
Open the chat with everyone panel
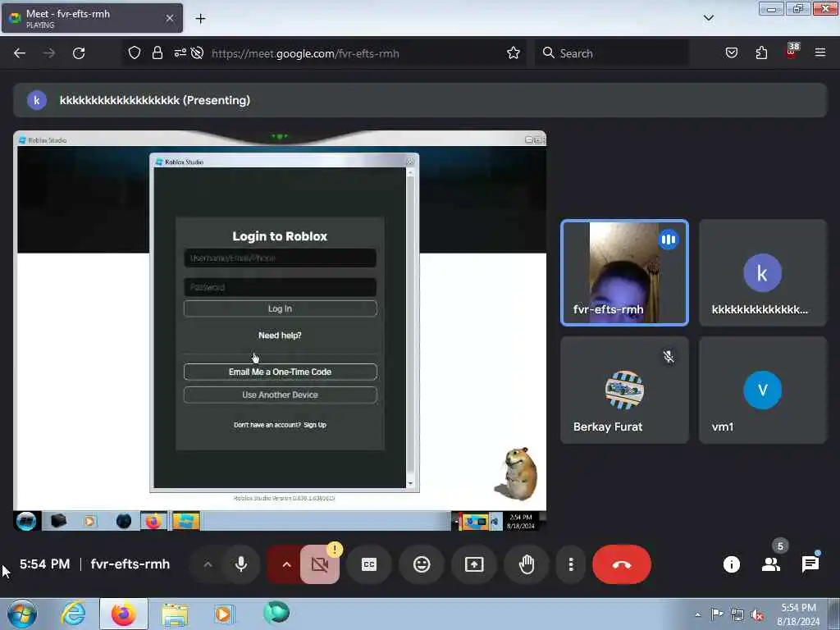(x=810, y=564)
